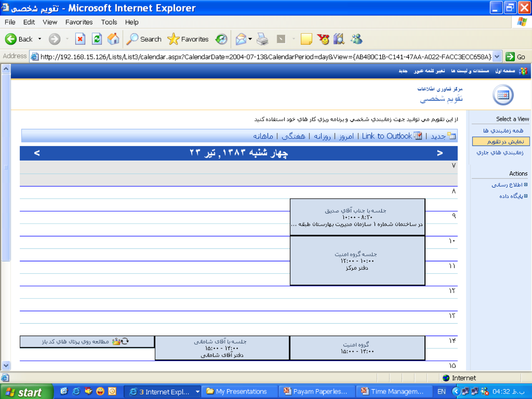Select همه زمانبندی ها view
Screen dimensions: 532x399
point(503,131)
